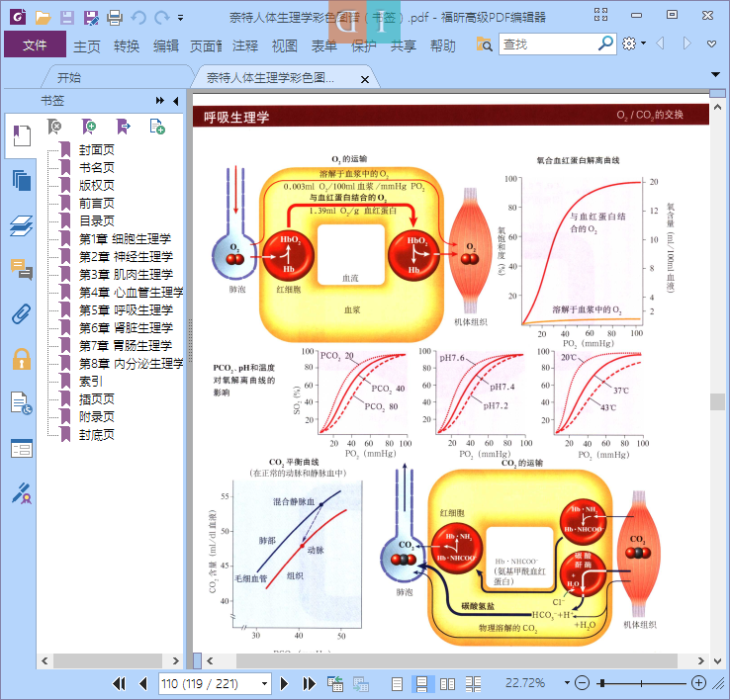The height and width of the screenshot is (700, 730).
Task: Collapse the 书签 panel with the triangle
Action: click(175, 101)
